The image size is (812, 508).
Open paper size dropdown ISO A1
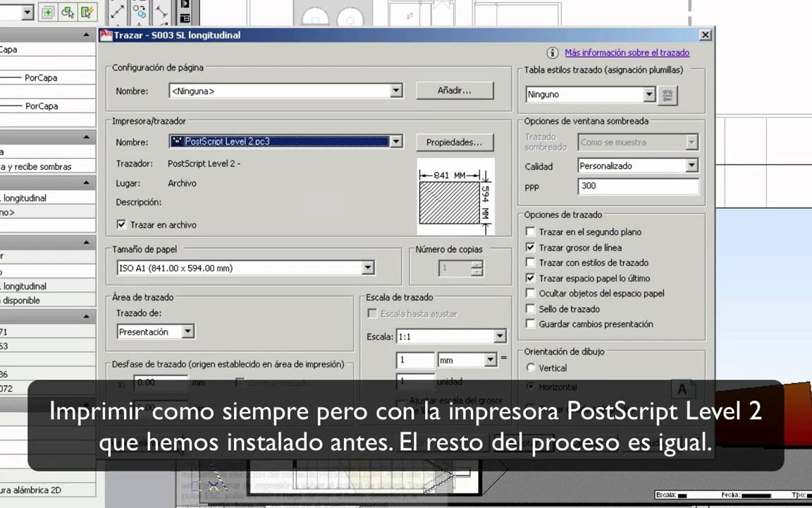(x=368, y=268)
